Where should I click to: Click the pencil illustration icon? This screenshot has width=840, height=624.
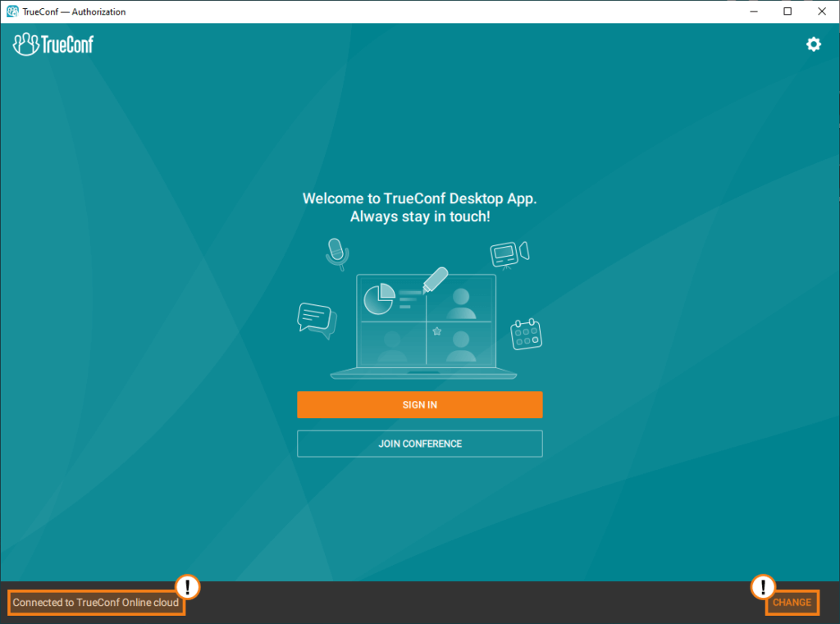[x=435, y=279]
